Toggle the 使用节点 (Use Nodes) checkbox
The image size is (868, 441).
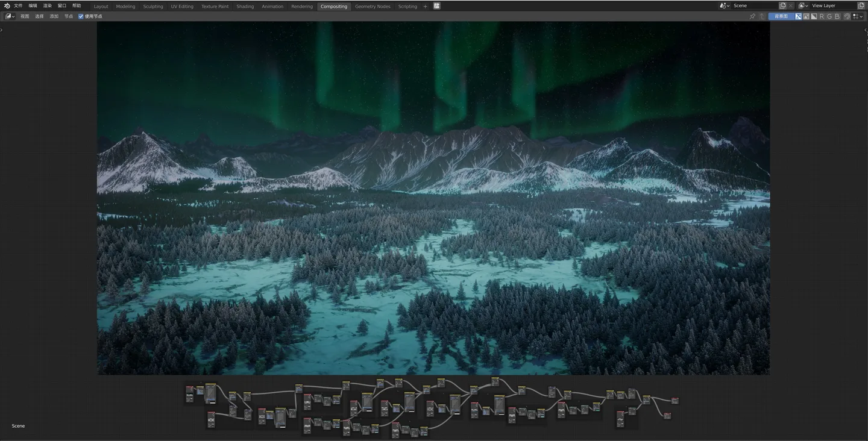point(81,16)
